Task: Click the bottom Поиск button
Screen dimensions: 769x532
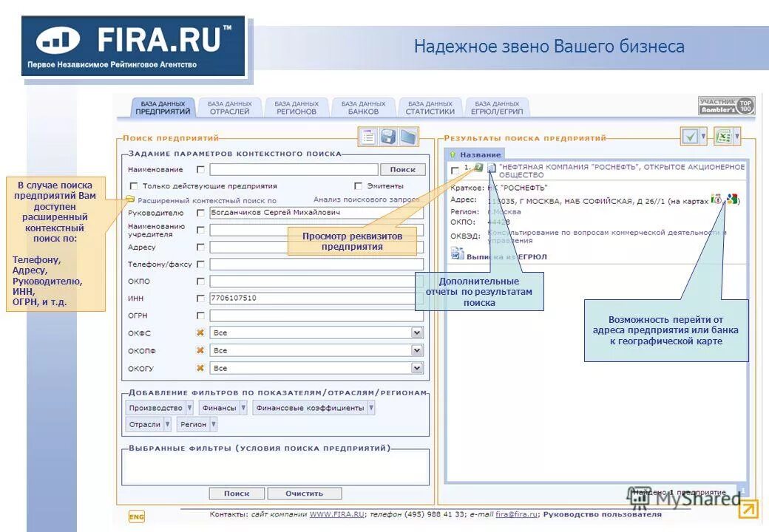Action: (237, 494)
